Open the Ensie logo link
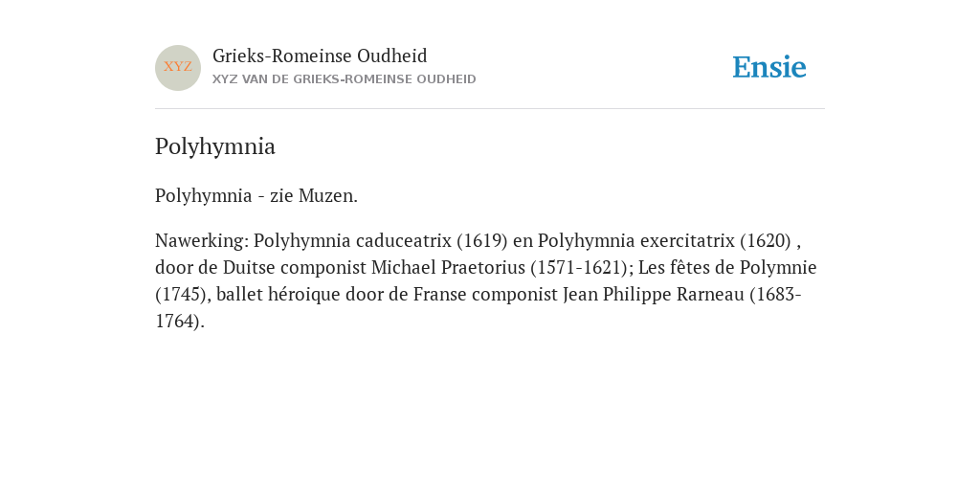The image size is (980, 490). click(x=769, y=67)
